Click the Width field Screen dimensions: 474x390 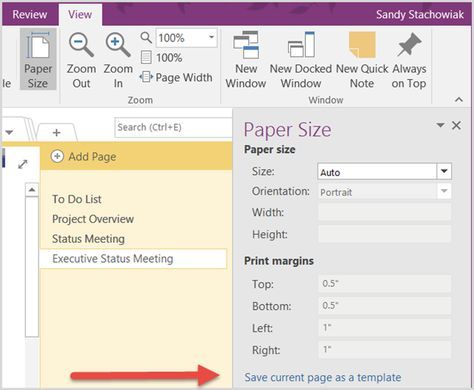pyautogui.click(x=384, y=212)
